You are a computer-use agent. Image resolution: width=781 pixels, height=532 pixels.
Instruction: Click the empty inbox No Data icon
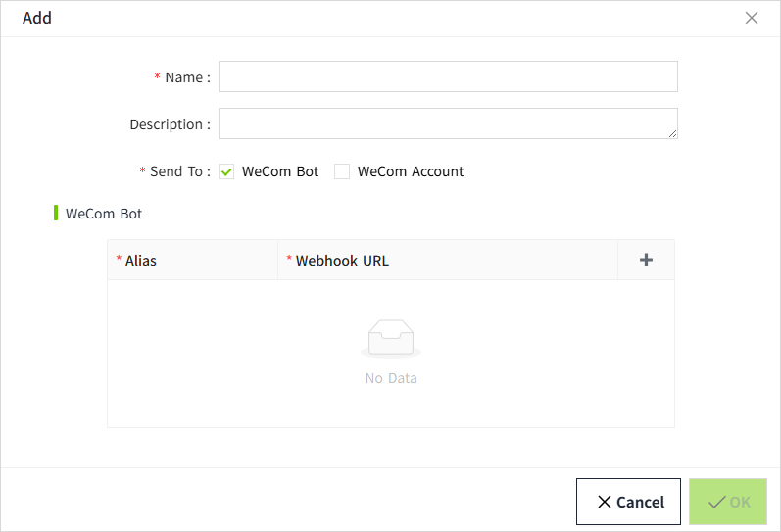(391, 340)
